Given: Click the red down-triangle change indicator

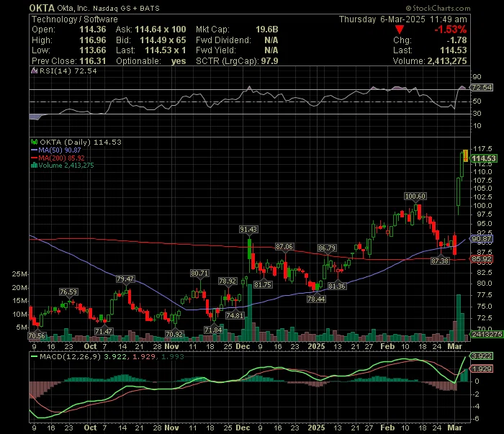Looking at the screenshot, I should (x=400, y=30).
